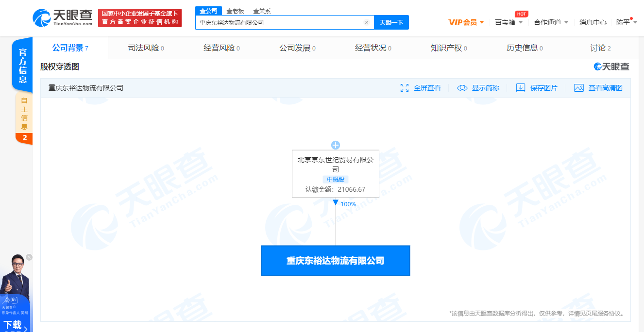Open the VIP会员 dropdown
The width and height of the screenshot is (644, 332).
click(x=466, y=22)
